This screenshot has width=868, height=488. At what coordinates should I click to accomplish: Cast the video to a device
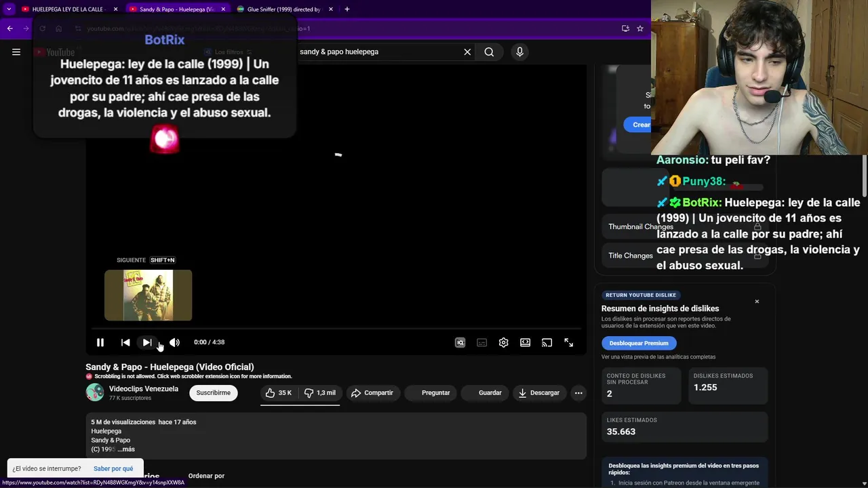coord(547,342)
